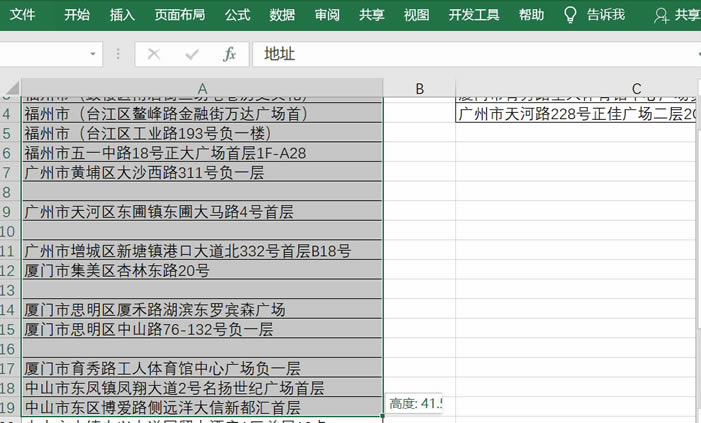The width and height of the screenshot is (701, 423).
Task: Select column B header
Action: (x=419, y=88)
